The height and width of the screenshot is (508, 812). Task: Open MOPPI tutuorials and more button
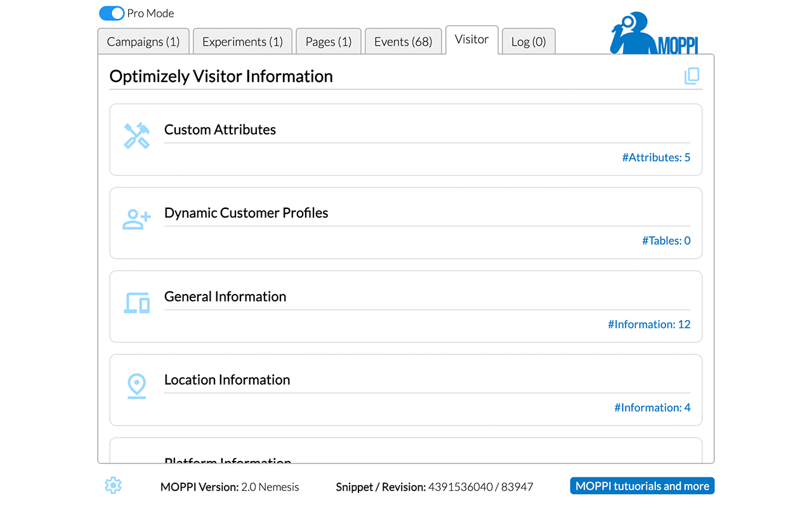click(x=642, y=486)
